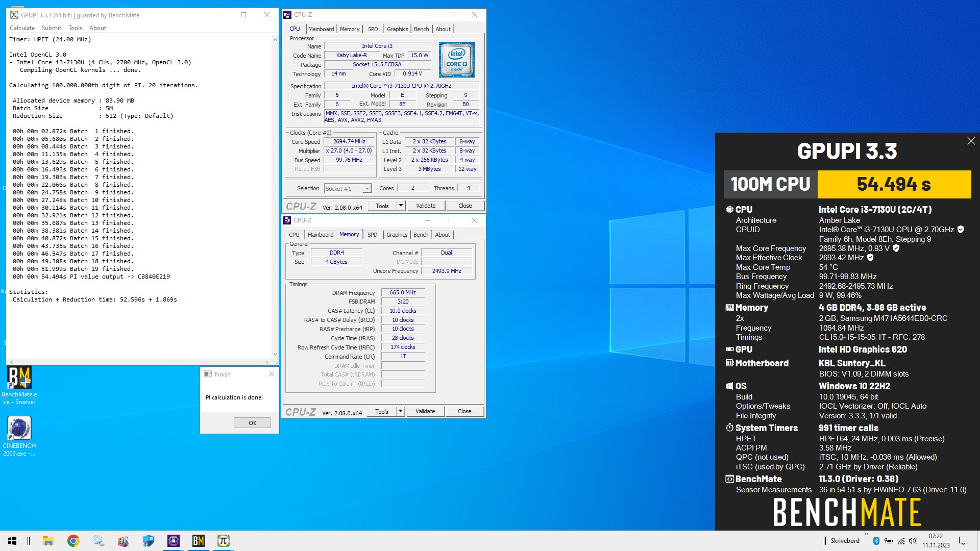Viewport: 980px width, 551px height.
Task: Open the CINEBENCH 2003.exe desktop shortcut
Action: [19, 436]
